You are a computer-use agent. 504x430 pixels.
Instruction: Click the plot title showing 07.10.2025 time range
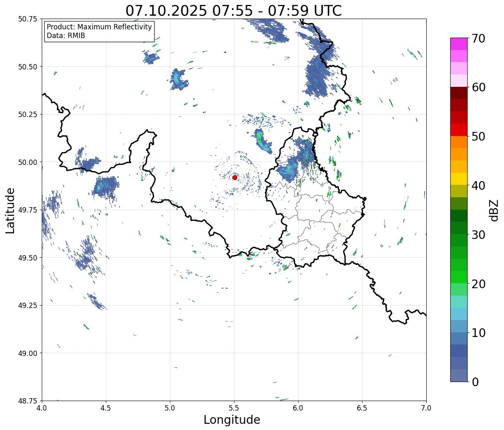(234, 10)
